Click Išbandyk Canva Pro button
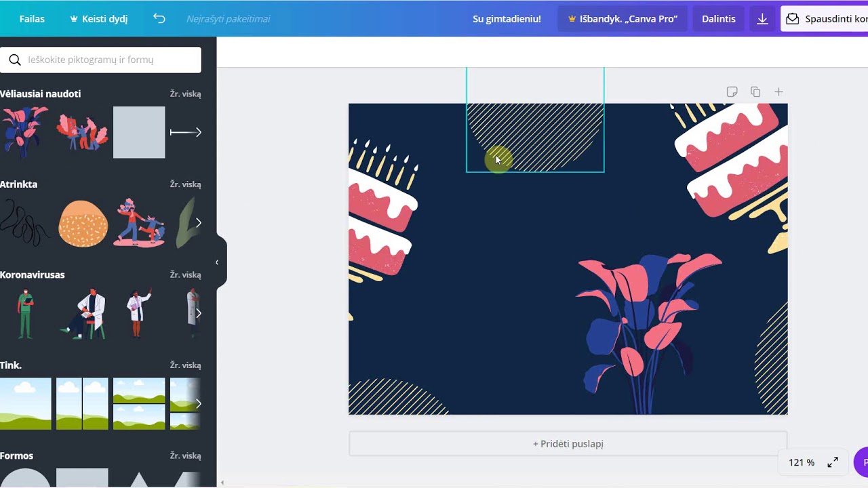Viewport: 868px width, 488px height. tap(623, 19)
